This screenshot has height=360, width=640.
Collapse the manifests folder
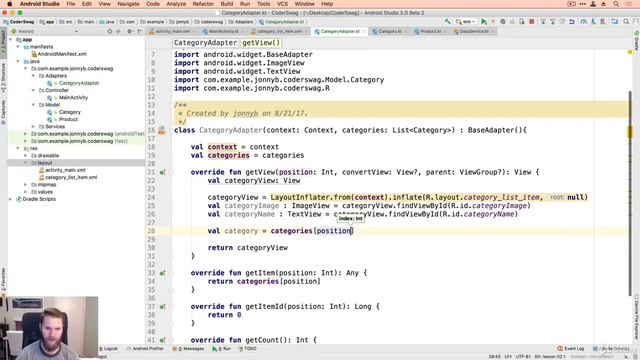tap(18, 47)
